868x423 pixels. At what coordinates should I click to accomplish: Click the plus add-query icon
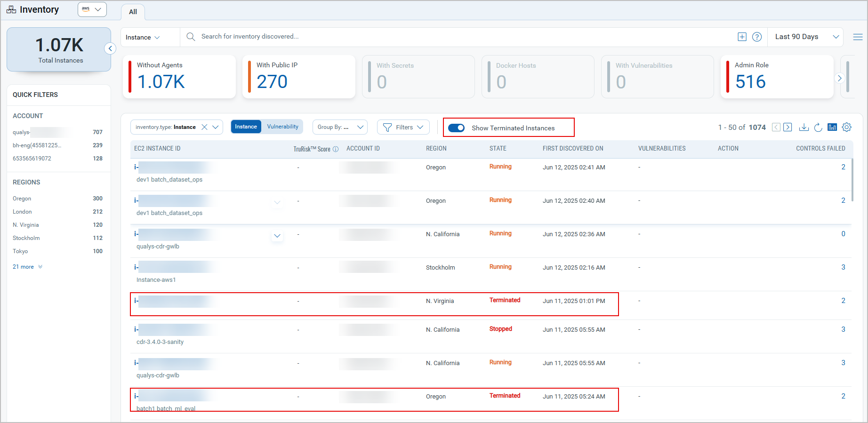(x=742, y=37)
